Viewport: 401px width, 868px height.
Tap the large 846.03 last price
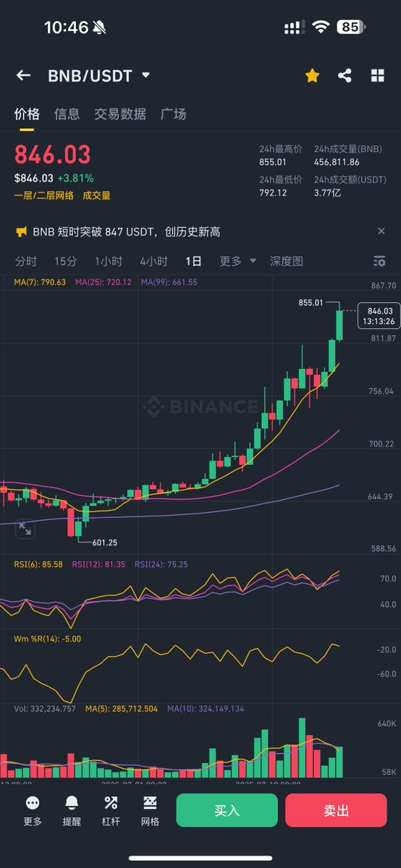coord(53,156)
